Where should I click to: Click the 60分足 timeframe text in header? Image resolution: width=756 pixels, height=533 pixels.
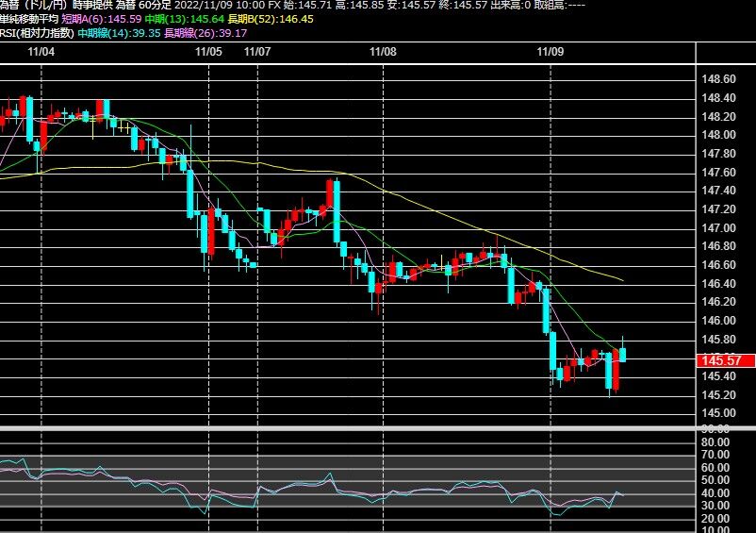click(x=155, y=6)
